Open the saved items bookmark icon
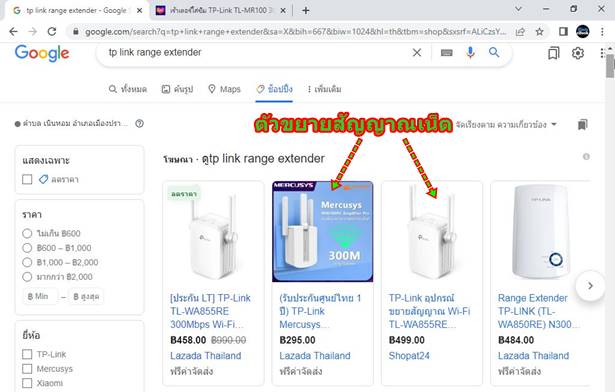 554,53
